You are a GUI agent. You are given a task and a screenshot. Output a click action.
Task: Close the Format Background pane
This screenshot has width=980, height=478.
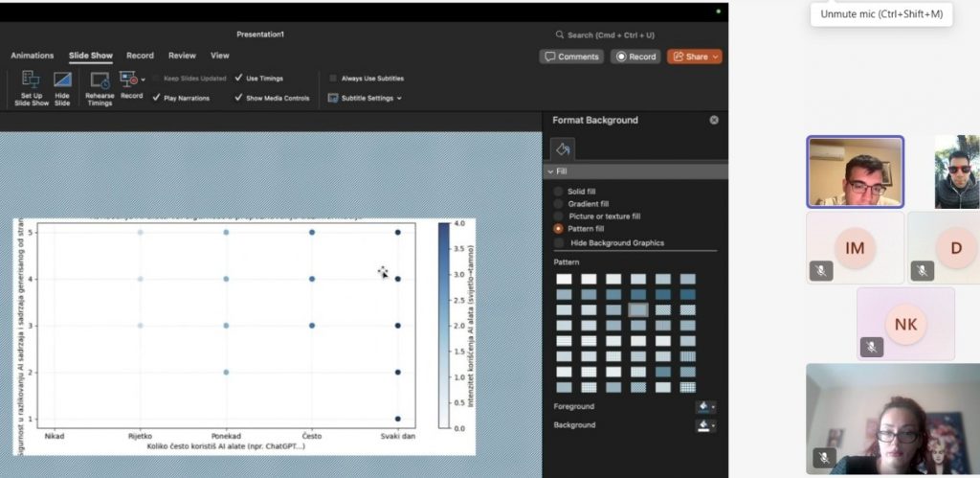(714, 120)
